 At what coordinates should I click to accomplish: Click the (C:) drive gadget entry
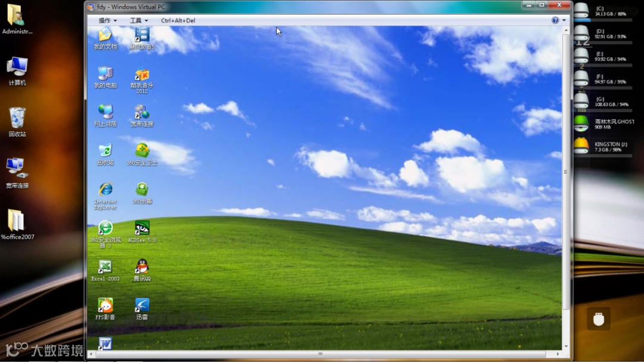click(x=602, y=11)
